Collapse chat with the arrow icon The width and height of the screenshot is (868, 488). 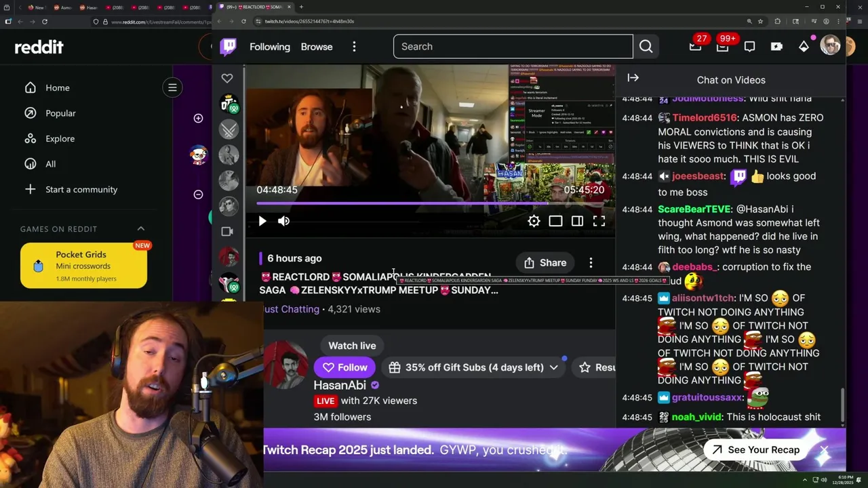[633, 78]
